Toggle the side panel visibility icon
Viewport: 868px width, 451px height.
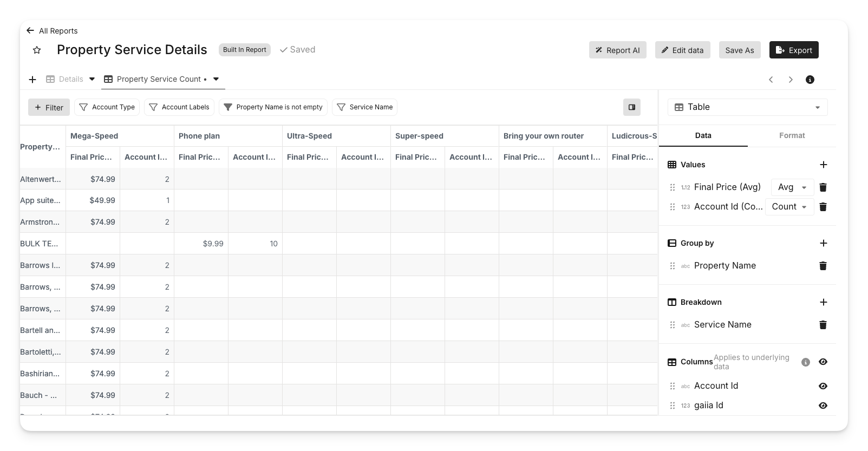[x=631, y=107]
